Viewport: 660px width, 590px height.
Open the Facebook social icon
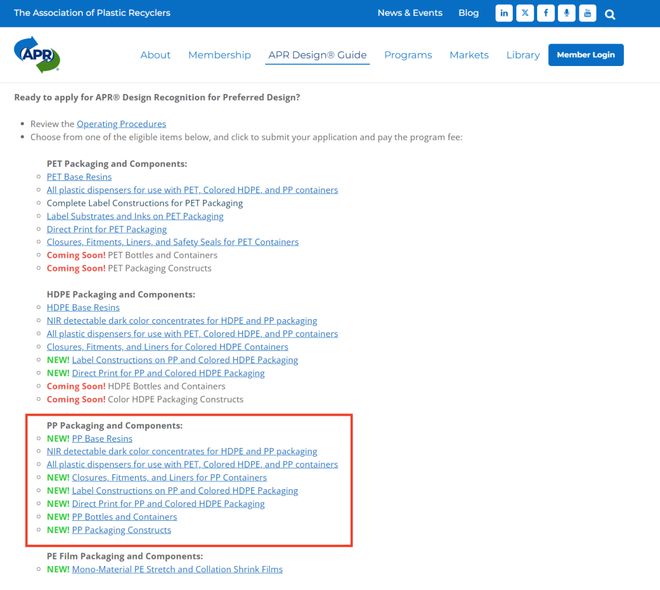546,13
